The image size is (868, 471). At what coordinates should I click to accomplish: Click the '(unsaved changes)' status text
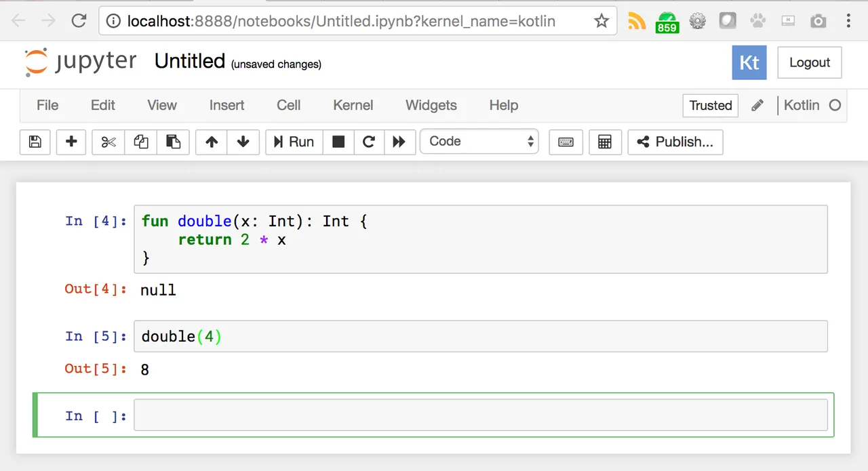276,64
